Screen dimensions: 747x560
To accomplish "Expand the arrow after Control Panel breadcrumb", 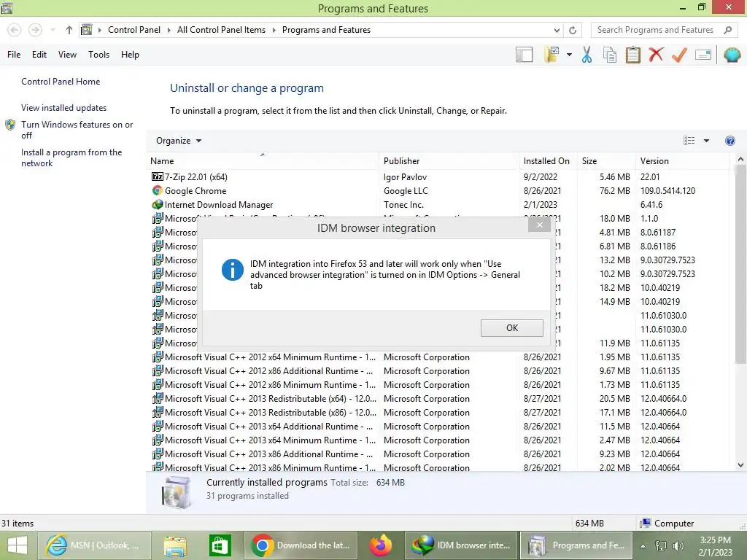I will pos(169,30).
